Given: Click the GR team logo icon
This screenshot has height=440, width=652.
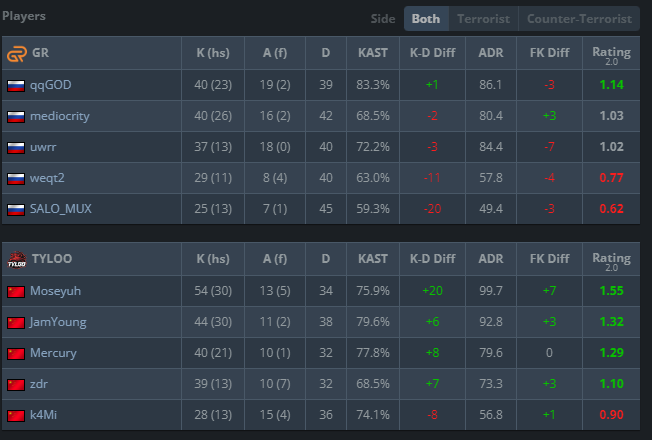Looking at the screenshot, I should coord(16,53).
